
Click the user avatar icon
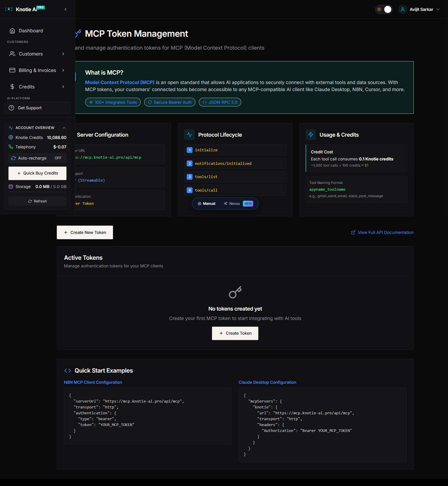click(402, 9)
